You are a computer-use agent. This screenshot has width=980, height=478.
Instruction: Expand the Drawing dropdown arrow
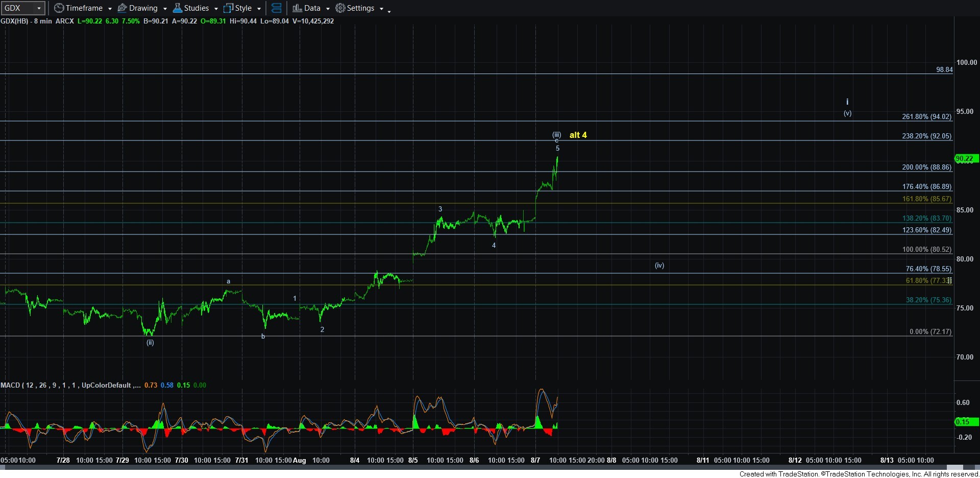coord(165,9)
